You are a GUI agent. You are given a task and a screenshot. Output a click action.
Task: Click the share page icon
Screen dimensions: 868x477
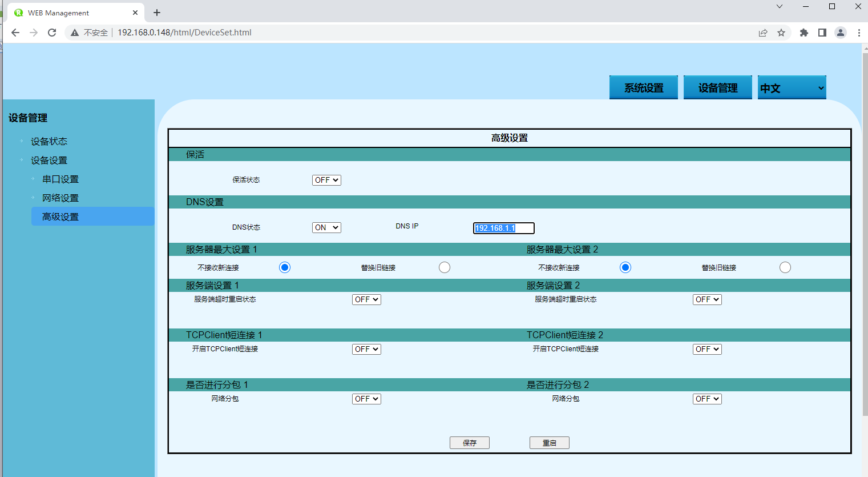(763, 33)
